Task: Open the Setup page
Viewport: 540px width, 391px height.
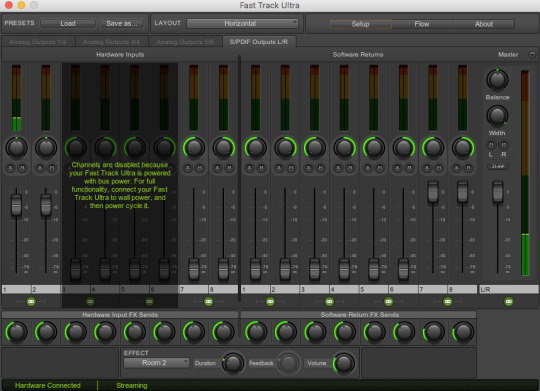Action: tap(361, 24)
